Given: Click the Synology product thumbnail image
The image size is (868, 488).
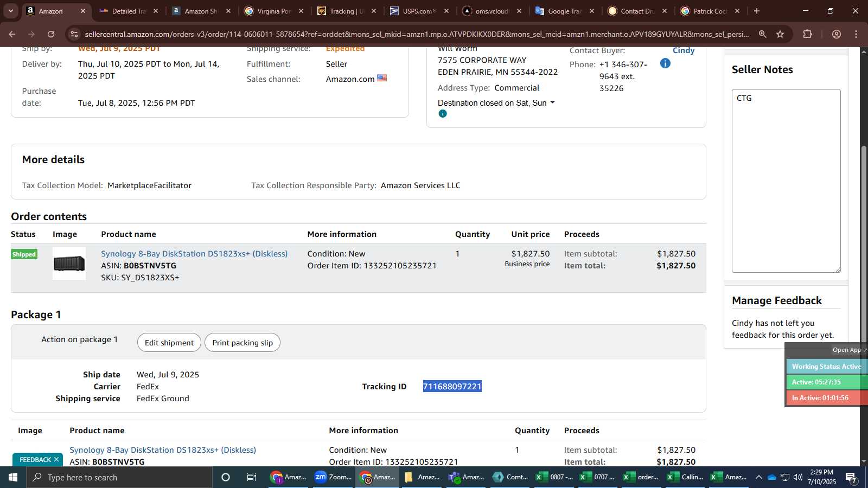Looking at the screenshot, I should (69, 264).
